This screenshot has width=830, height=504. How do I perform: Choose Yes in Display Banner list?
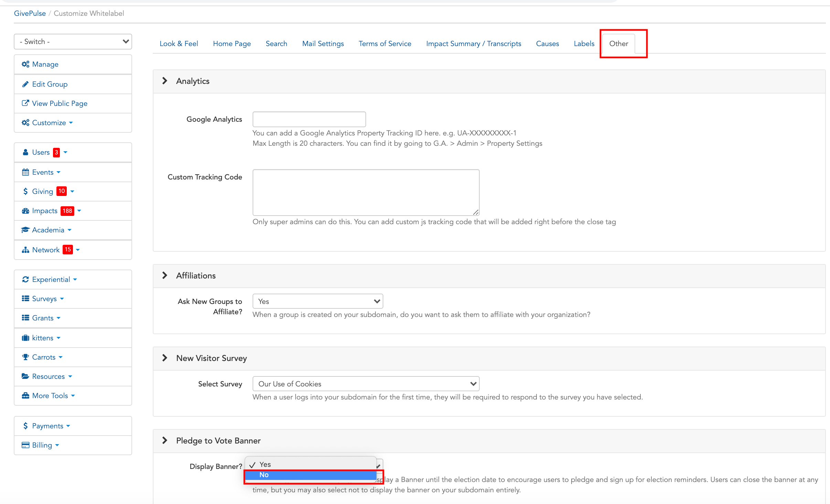coord(311,464)
